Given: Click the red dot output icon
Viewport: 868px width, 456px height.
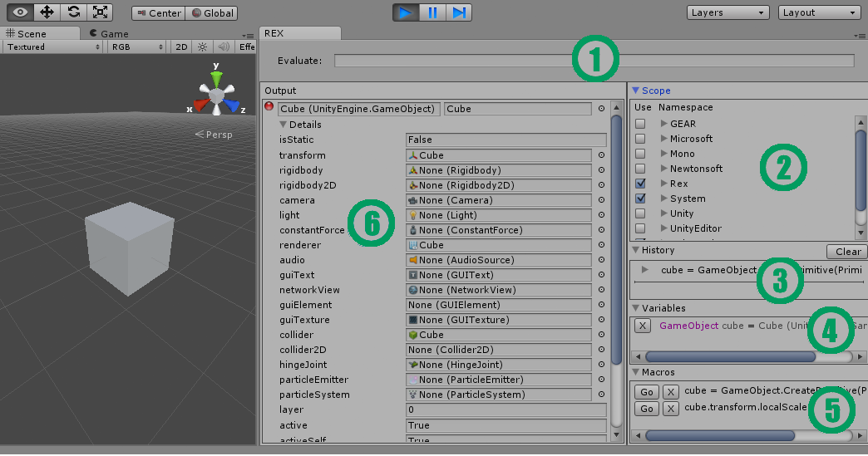Looking at the screenshot, I should coord(269,106).
